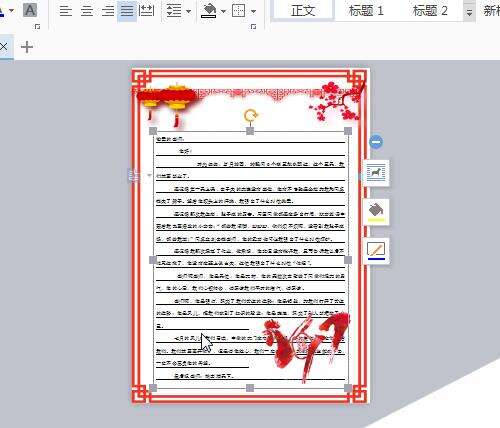Toggle justify alignment
The width and height of the screenshot is (500, 428).
[127, 11]
